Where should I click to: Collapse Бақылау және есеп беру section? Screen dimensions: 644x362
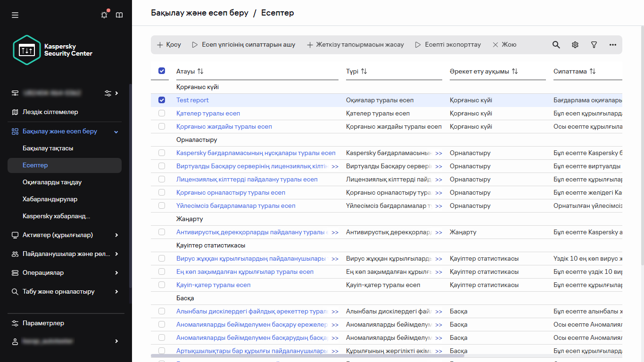pyautogui.click(x=116, y=132)
